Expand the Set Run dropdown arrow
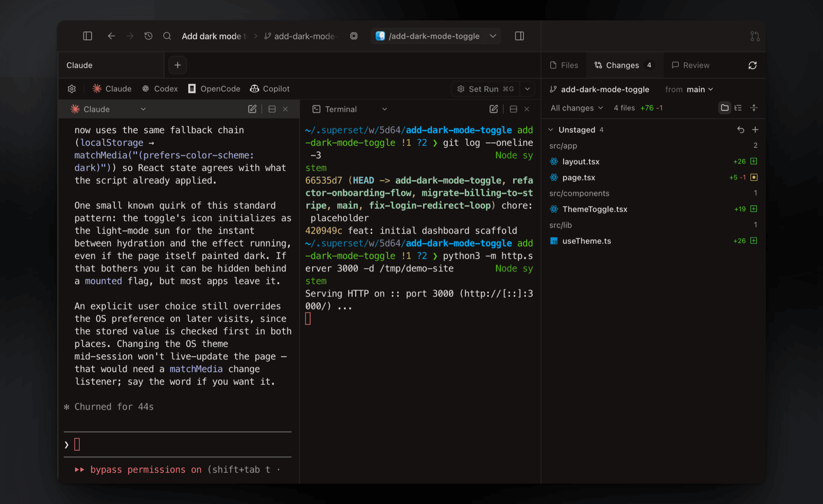The height and width of the screenshot is (504, 823). (x=527, y=89)
